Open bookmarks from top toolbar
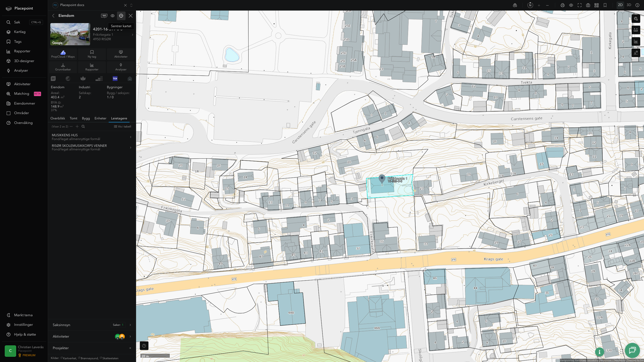The image size is (644, 362). point(605,5)
